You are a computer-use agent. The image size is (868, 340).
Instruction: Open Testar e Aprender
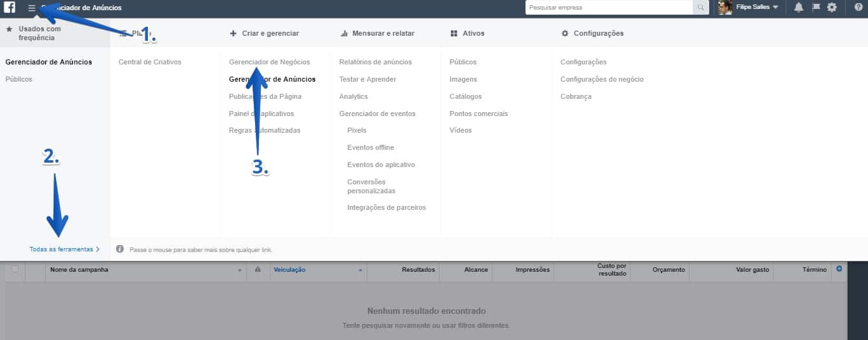367,79
